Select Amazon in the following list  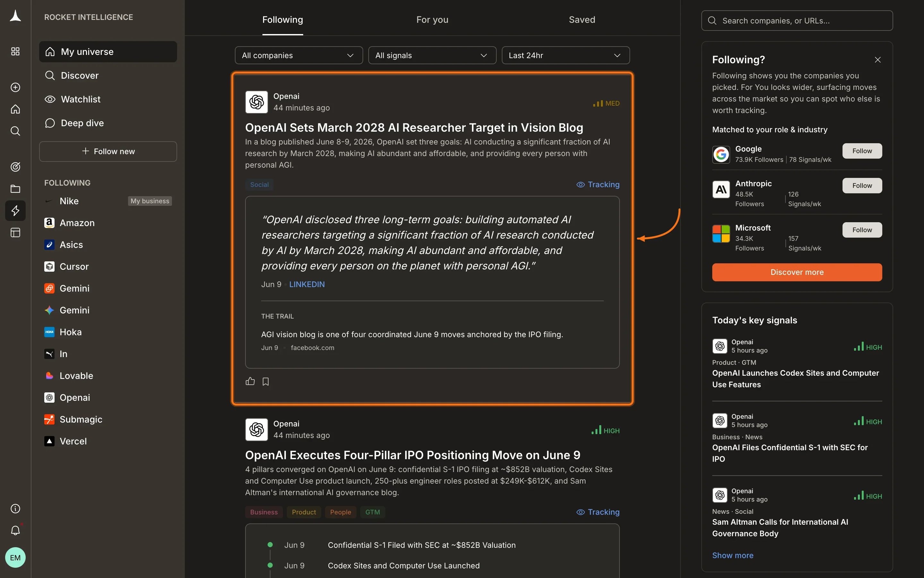108,223
